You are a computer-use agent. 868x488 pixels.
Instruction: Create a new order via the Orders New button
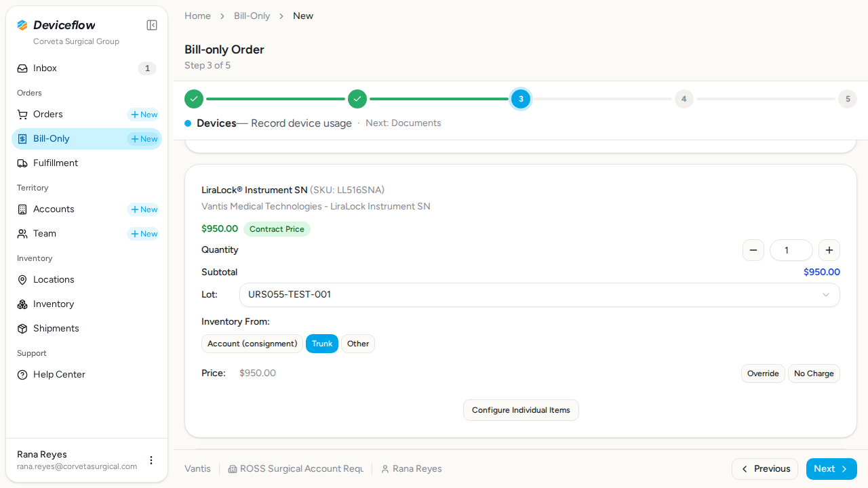point(144,115)
